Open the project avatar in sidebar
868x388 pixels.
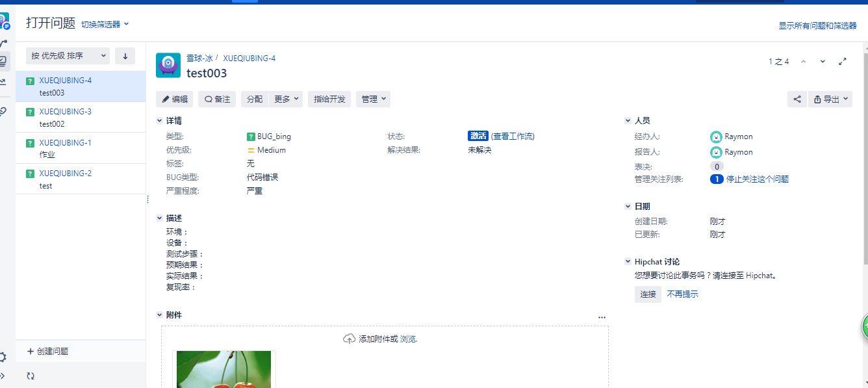pos(4,21)
